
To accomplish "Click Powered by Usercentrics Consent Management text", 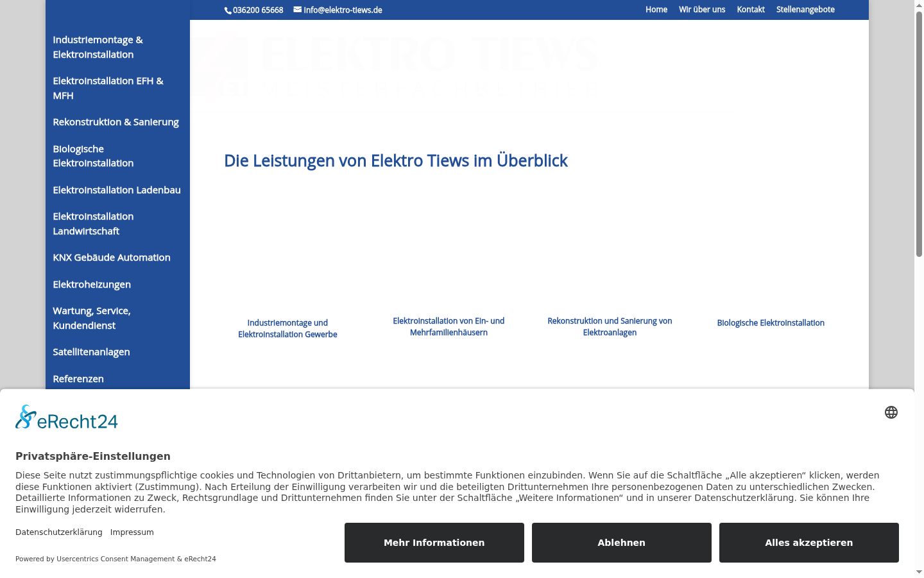I will point(116,559).
